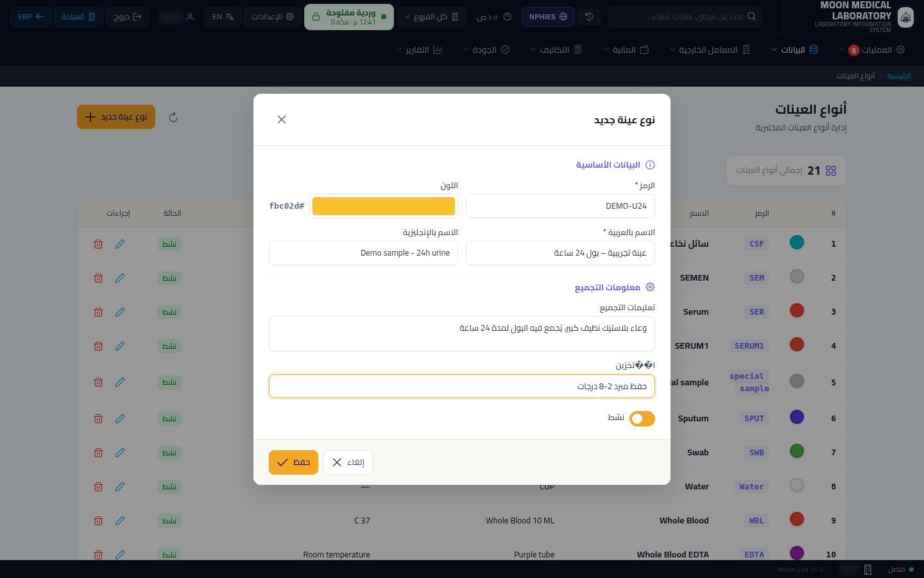Open the user profile icon

(x=190, y=17)
